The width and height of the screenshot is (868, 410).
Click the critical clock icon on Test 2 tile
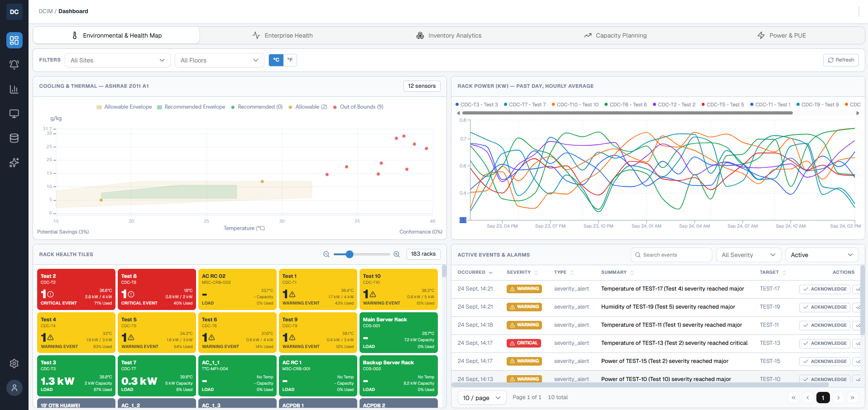pyautogui.click(x=50, y=294)
